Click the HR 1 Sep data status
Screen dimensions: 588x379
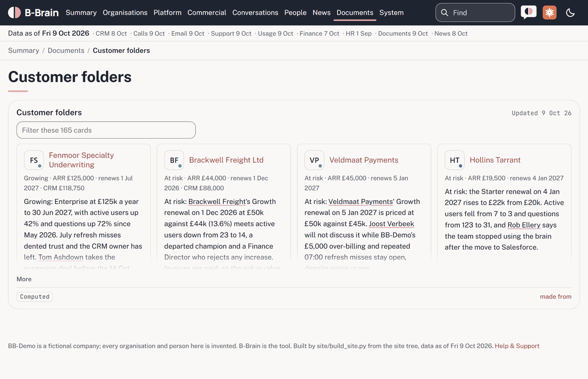(x=359, y=33)
